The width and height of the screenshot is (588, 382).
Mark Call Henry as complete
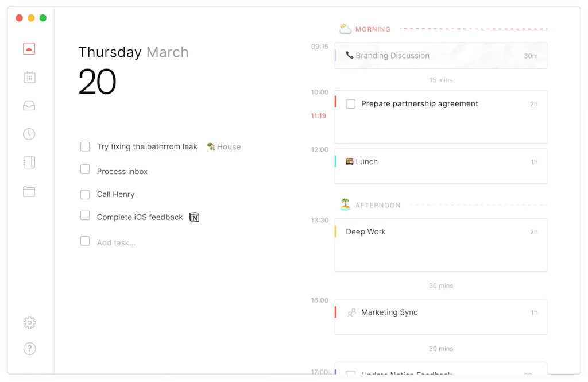click(85, 194)
